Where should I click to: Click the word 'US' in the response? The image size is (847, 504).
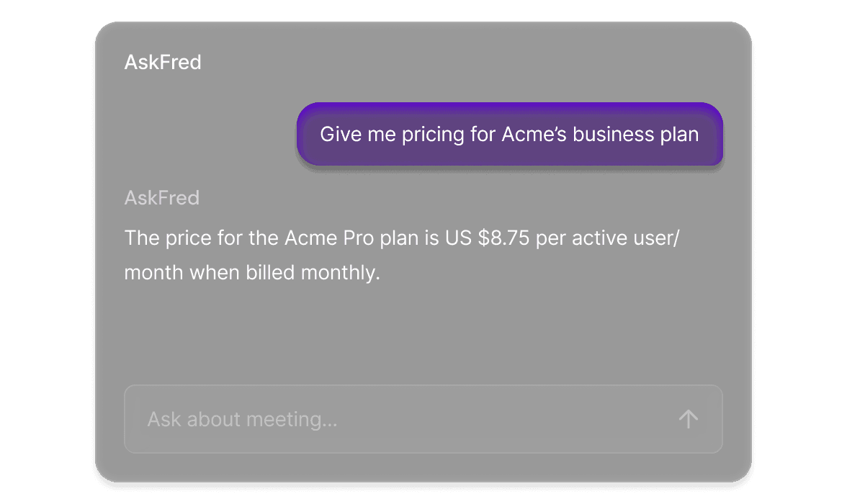point(458,238)
